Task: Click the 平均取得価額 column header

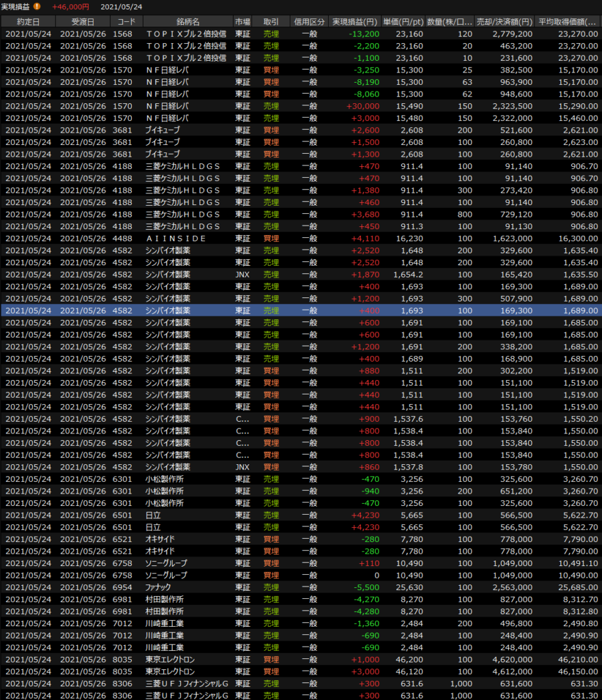Action: click(x=569, y=21)
